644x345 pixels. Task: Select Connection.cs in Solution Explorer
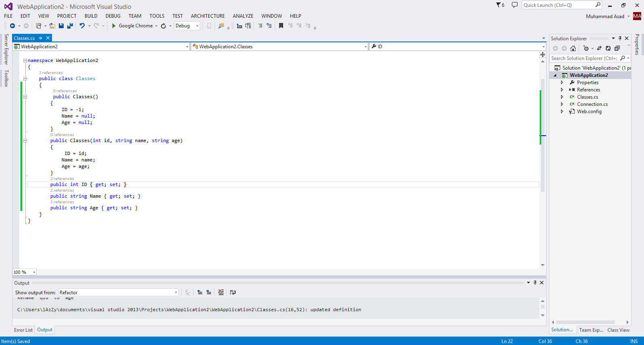point(592,104)
